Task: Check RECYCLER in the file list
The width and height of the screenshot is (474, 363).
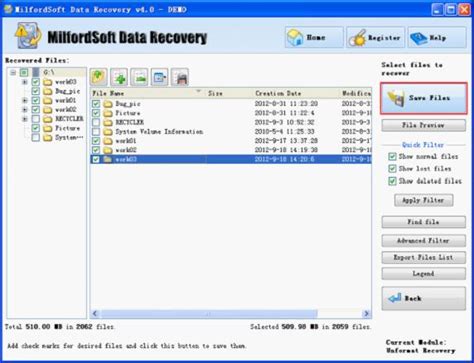Action: click(96, 122)
